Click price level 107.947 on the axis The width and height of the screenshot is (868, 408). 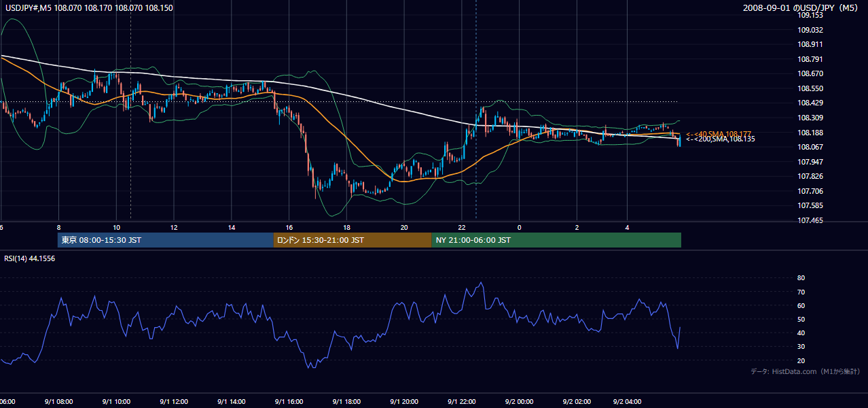click(810, 162)
